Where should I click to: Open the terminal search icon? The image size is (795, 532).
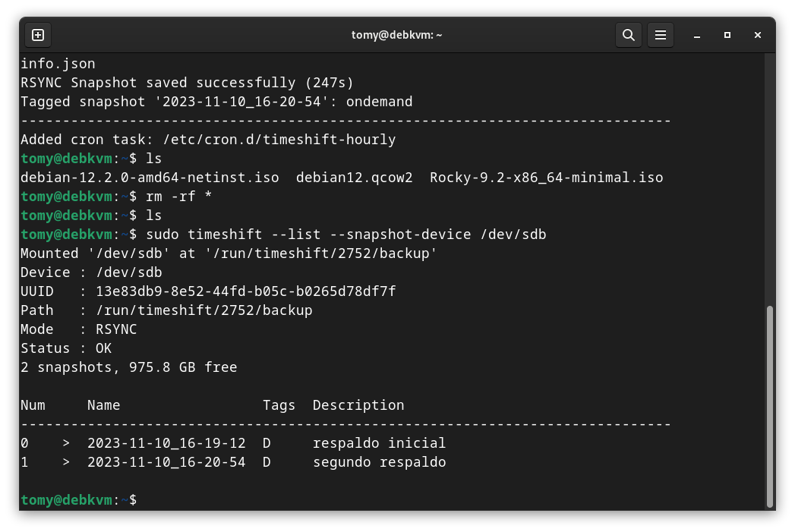point(628,35)
